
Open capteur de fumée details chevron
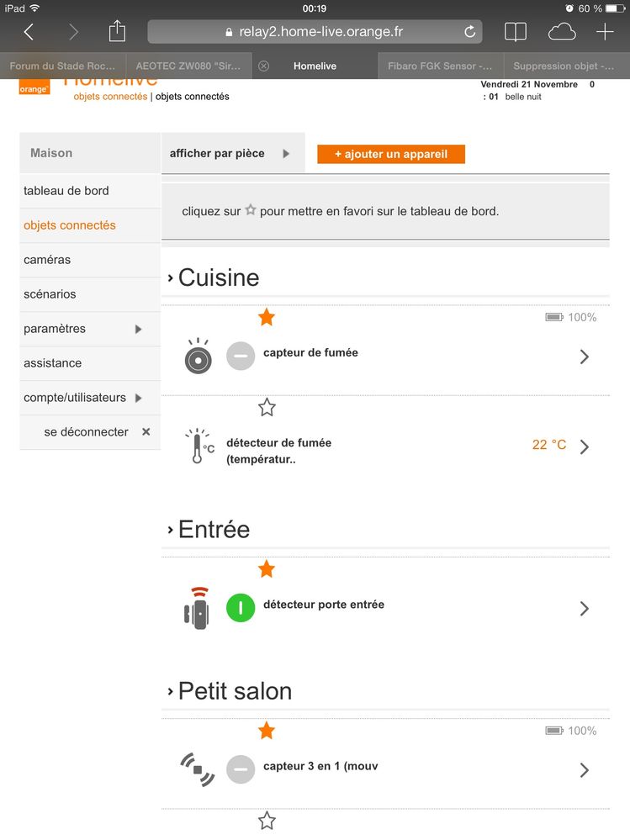[585, 357]
